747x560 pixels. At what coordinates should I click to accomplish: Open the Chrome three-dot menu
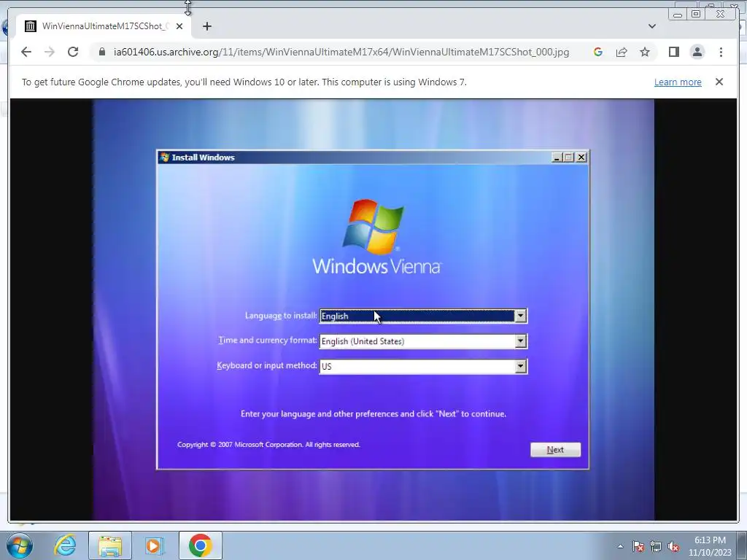pos(721,52)
